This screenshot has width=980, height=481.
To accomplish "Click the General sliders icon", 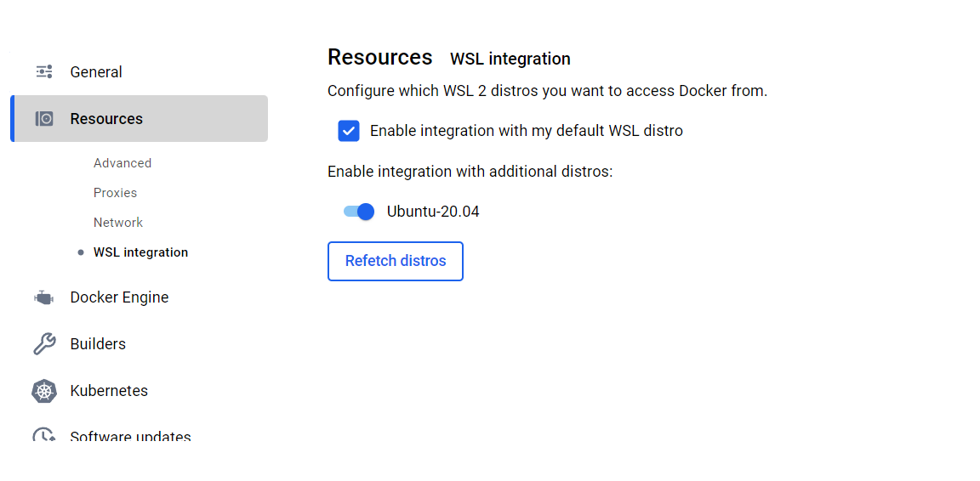I will (x=44, y=72).
